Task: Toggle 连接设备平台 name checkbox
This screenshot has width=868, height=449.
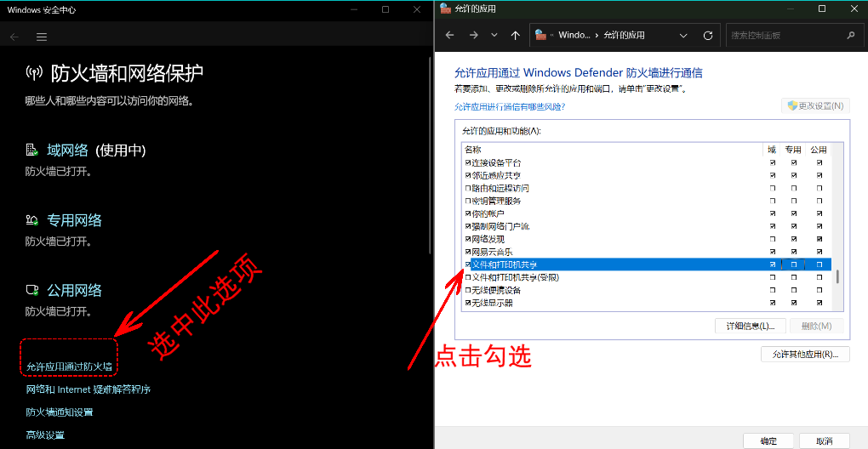Action: click(468, 162)
